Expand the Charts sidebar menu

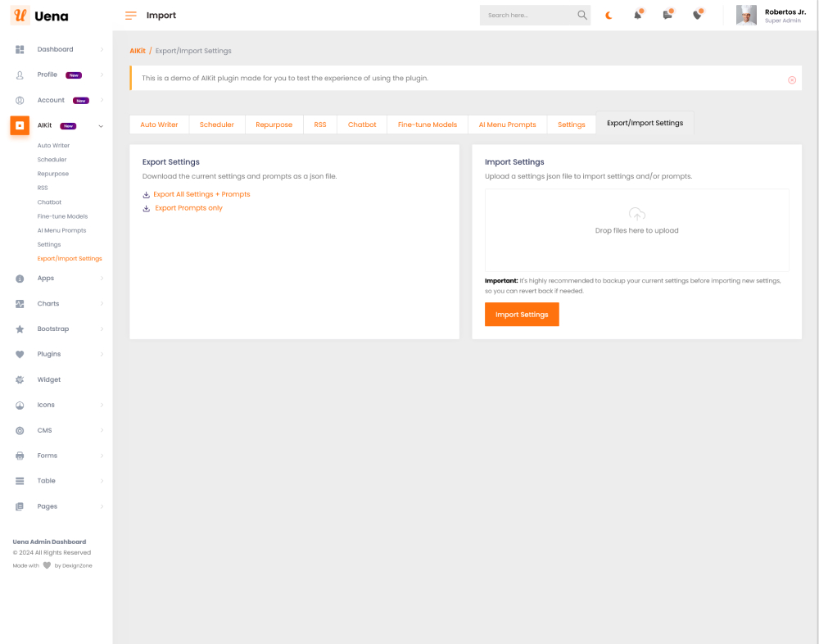102,304
